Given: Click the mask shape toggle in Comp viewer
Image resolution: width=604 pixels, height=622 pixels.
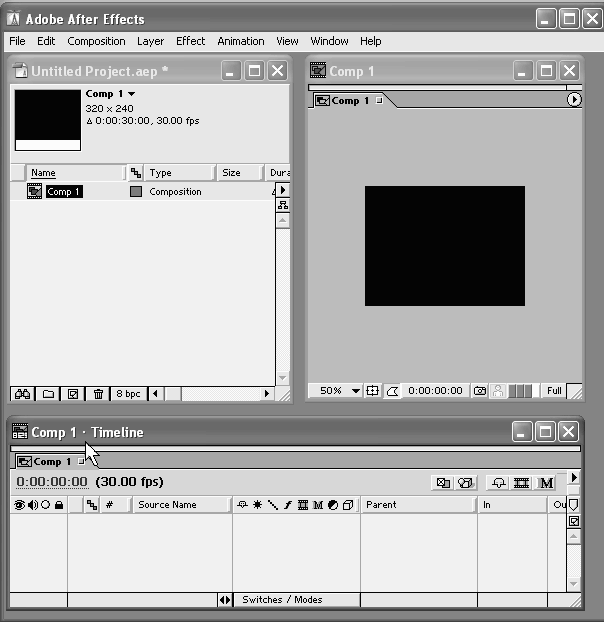Looking at the screenshot, I should pyautogui.click(x=393, y=391).
